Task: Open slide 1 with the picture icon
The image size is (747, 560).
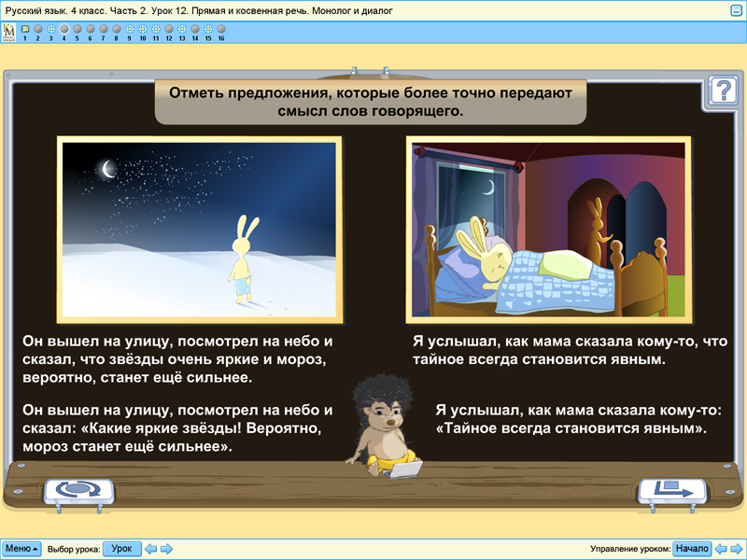Action: [25, 29]
